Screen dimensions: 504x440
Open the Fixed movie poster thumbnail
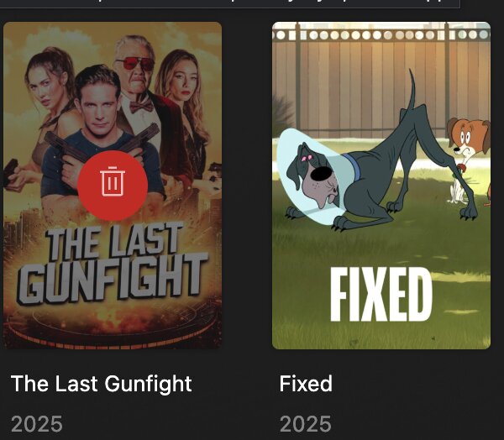pyautogui.click(x=381, y=186)
